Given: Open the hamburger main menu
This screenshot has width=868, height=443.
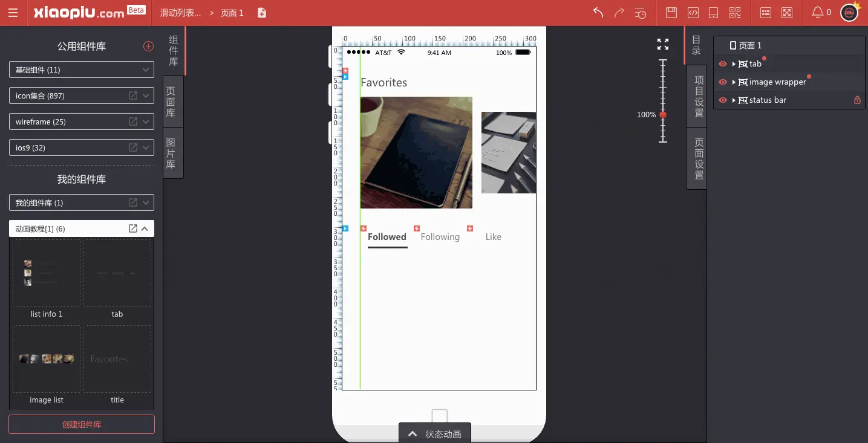Looking at the screenshot, I should [13, 13].
